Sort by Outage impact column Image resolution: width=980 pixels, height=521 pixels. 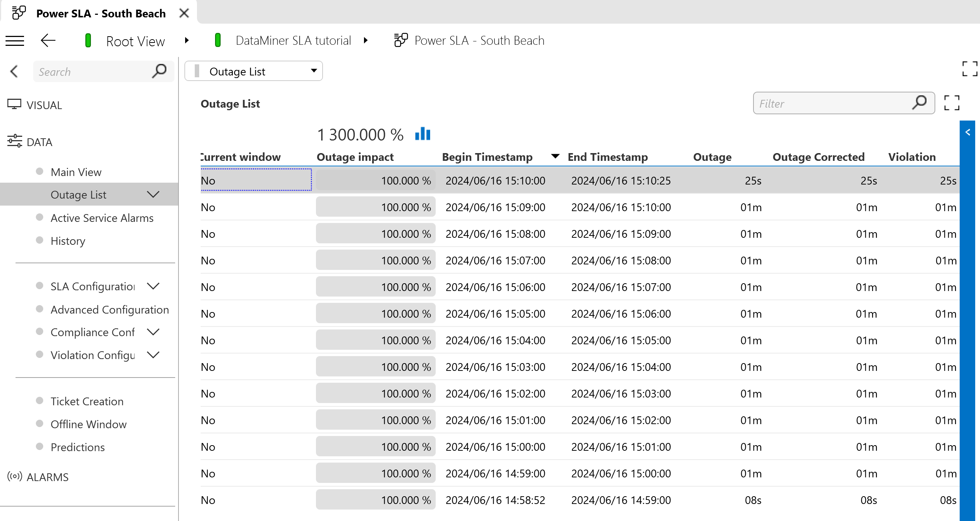[x=355, y=157]
